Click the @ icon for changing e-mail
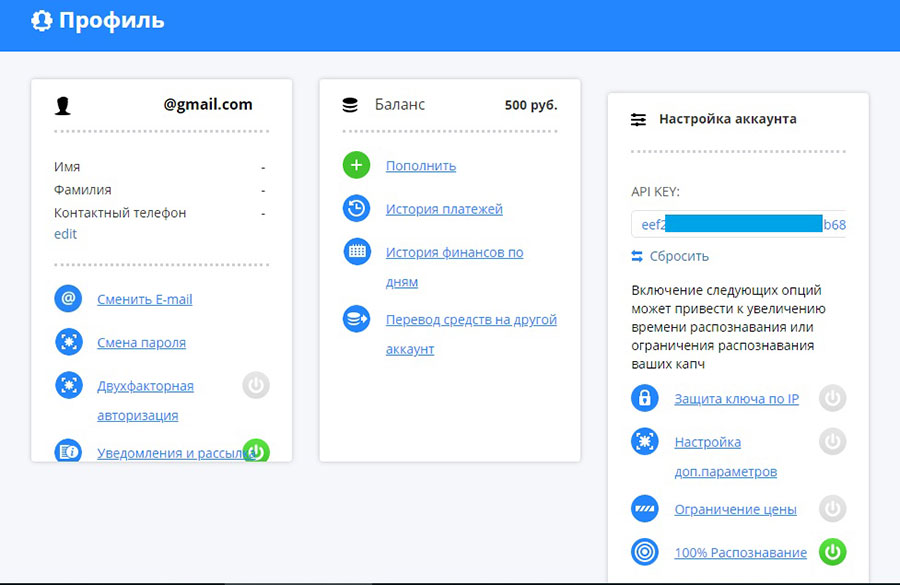This screenshot has width=900, height=585. pos(68,299)
